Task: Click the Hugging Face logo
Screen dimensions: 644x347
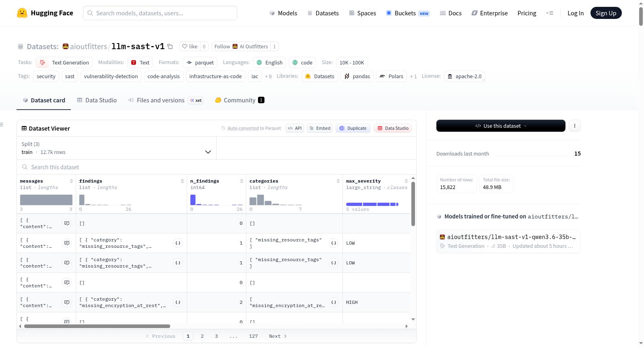Action: [45, 13]
